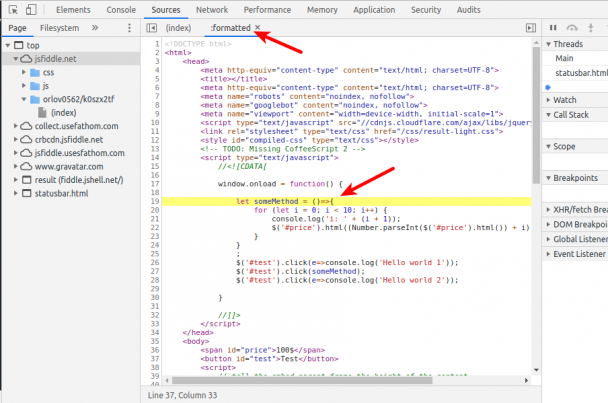The width and height of the screenshot is (608, 403).
Task: Collapse the Scope section
Action: click(548, 147)
